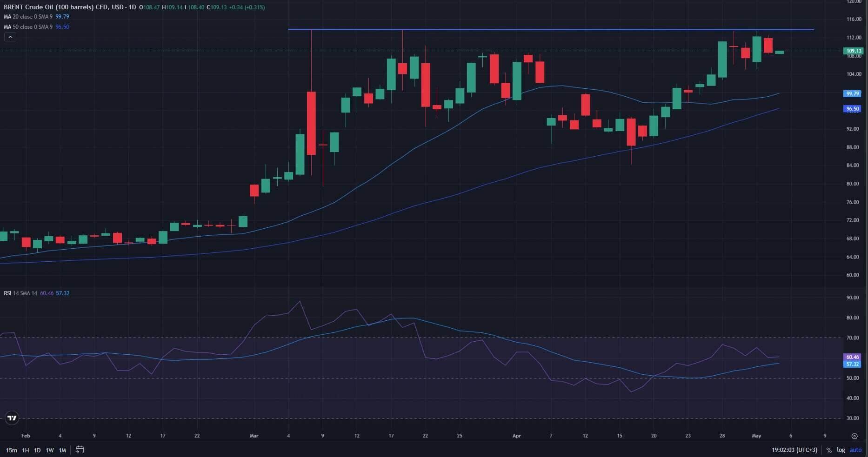Toggle log scale mode

tap(841, 450)
